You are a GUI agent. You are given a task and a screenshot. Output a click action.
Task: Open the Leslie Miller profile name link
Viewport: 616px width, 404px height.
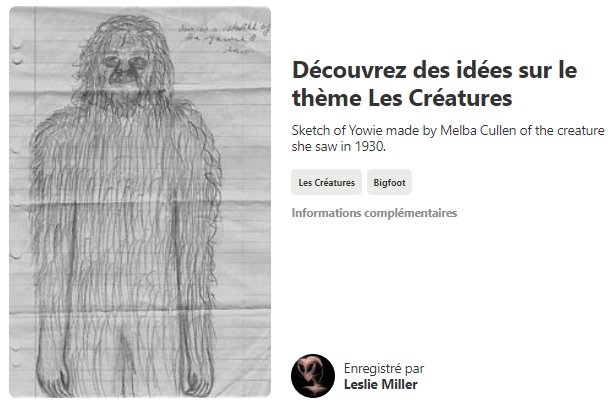pyautogui.click(x=381, y=384)
